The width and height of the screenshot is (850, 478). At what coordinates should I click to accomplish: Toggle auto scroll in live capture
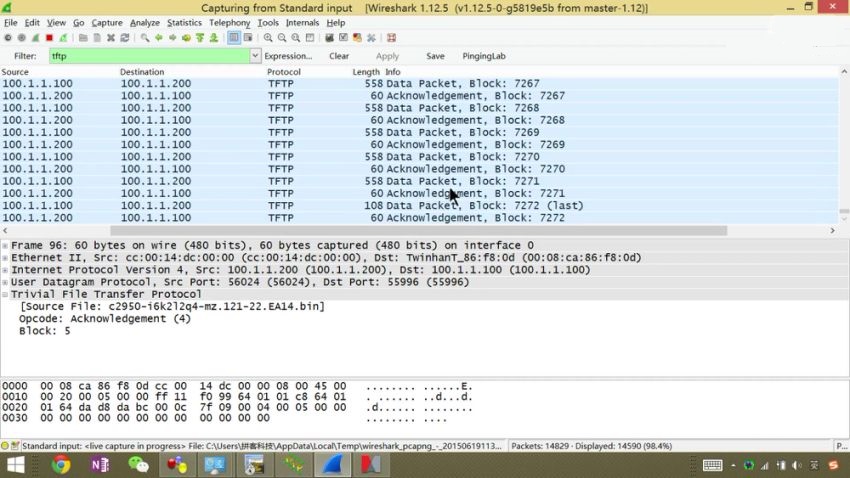248,38
